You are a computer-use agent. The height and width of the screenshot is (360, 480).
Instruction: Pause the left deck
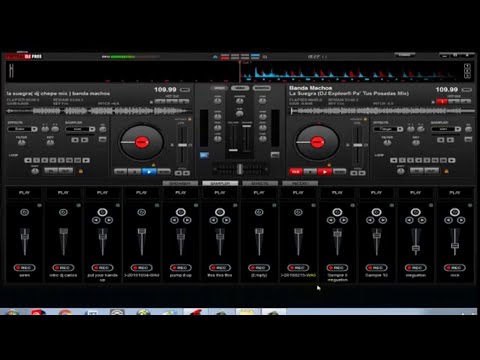pos(135,172)
